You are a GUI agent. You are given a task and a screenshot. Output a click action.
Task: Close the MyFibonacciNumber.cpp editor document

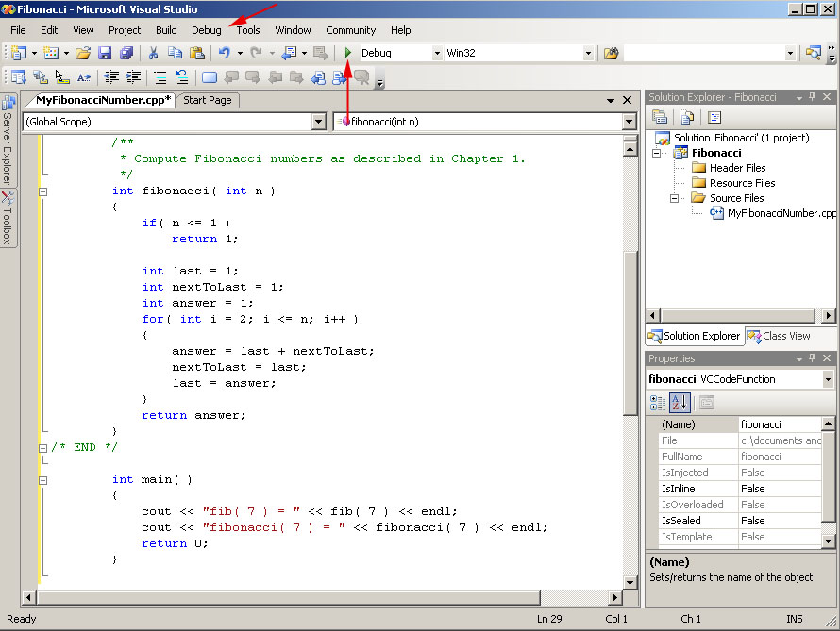pos(628,100)
